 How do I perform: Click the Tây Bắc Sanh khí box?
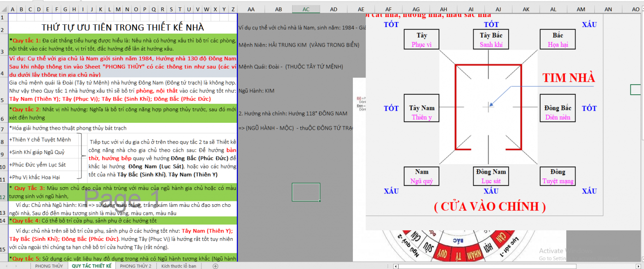[491, 40]
